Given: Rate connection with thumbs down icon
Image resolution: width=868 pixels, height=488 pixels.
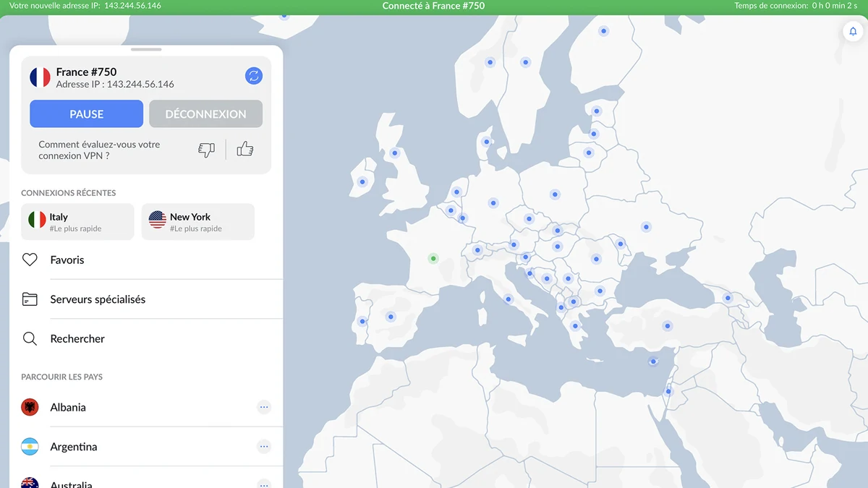Looking at the screenshot, I should tap(207, 150).
